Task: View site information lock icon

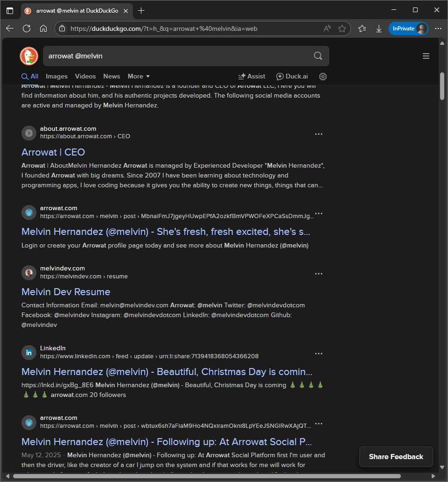Action: (x=62, y=28)
